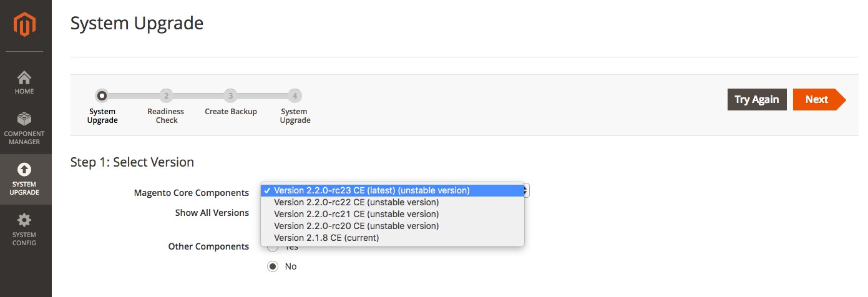The height and width of the screenshot is (297, 868).
Task: Open Component Manager box icon
Action: (x=24, y=119)
